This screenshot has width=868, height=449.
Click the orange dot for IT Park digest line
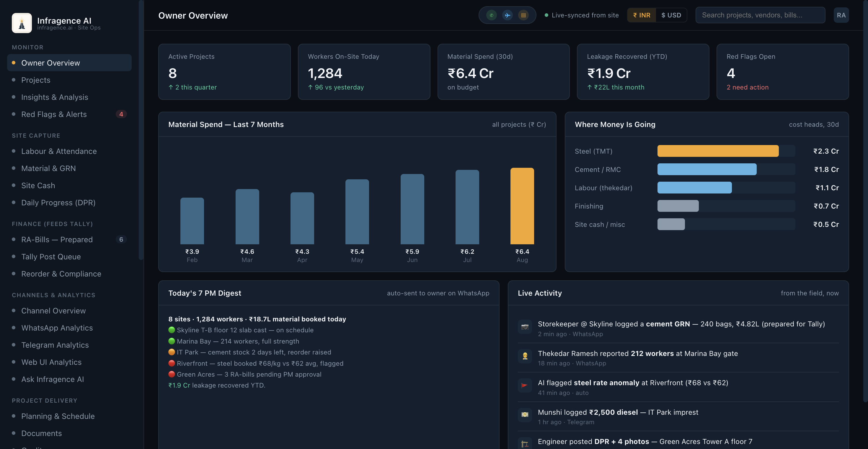[172, 352]
